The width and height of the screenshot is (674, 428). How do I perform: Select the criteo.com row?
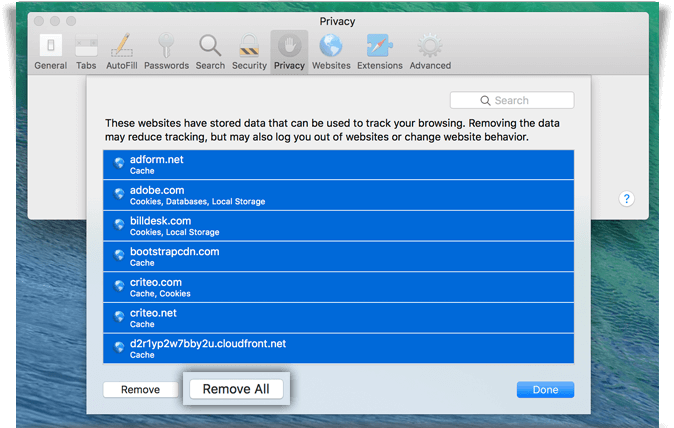coord(338,287)
